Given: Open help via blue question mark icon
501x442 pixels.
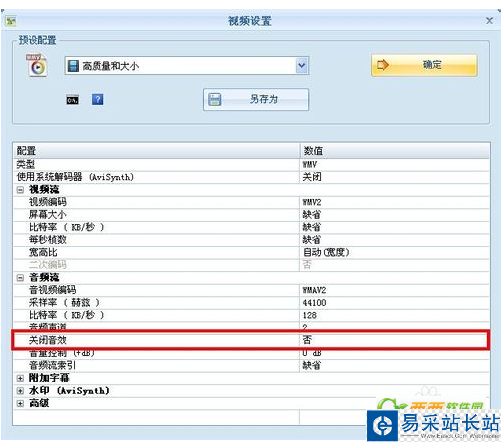Looking at the screenshot, I should point(97,99).
